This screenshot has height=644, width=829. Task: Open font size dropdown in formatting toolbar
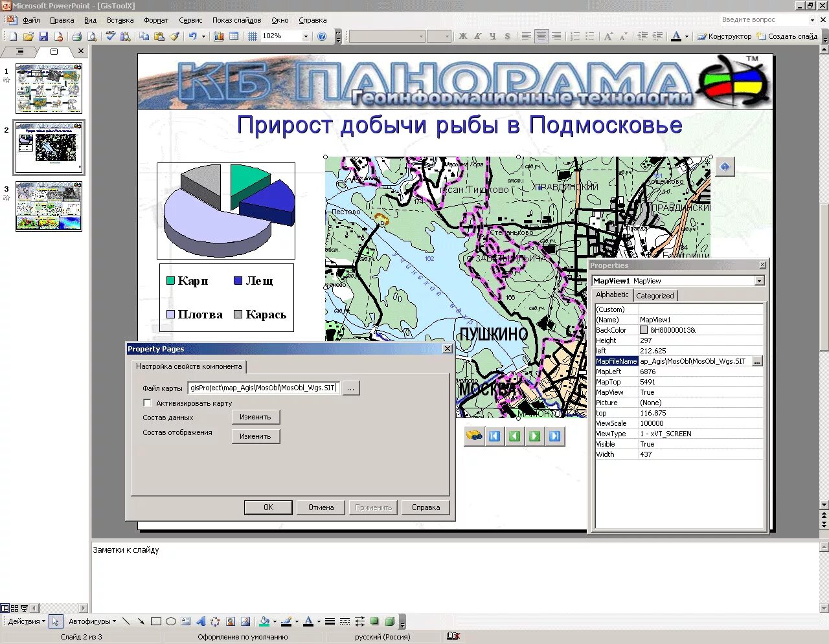tap(447, 37)
